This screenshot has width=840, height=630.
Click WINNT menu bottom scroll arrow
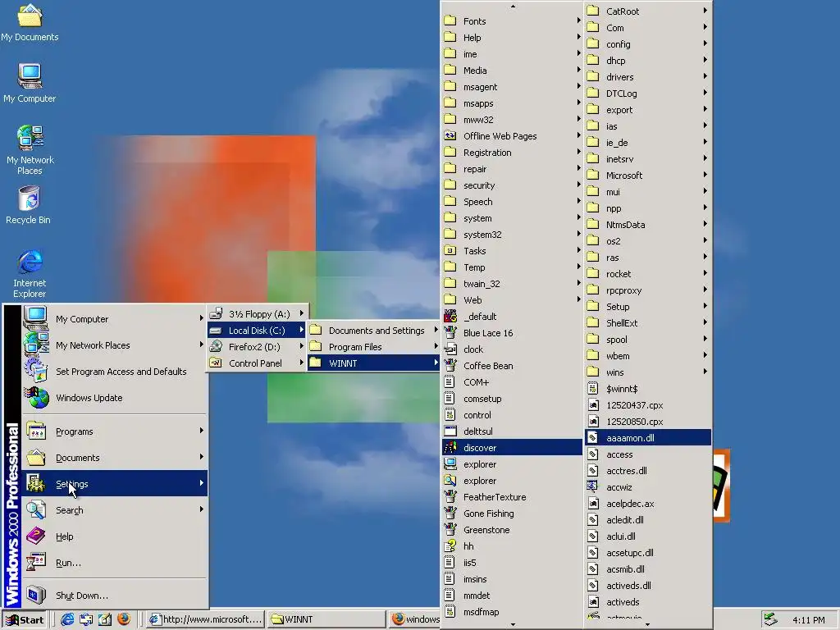click(513, 624)
